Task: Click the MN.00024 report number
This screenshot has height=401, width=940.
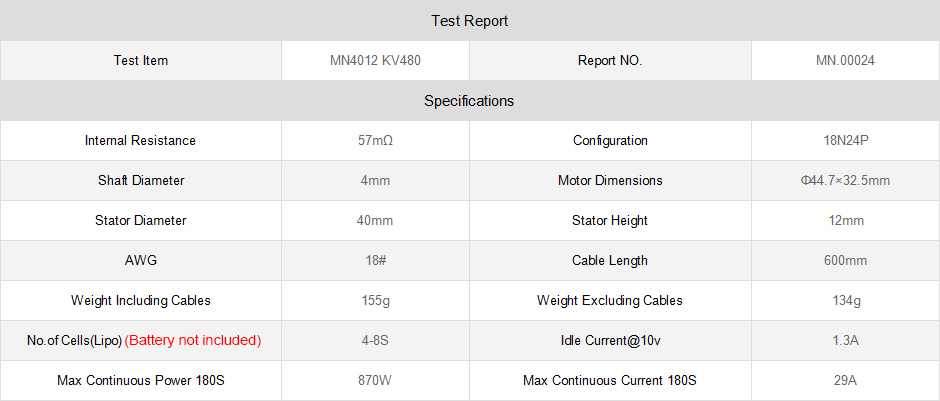Action: 845,61
